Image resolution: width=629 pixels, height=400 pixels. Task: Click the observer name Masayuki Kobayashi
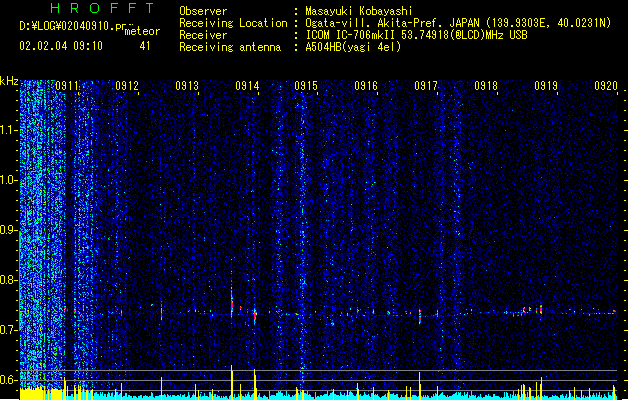pos(359,11)
